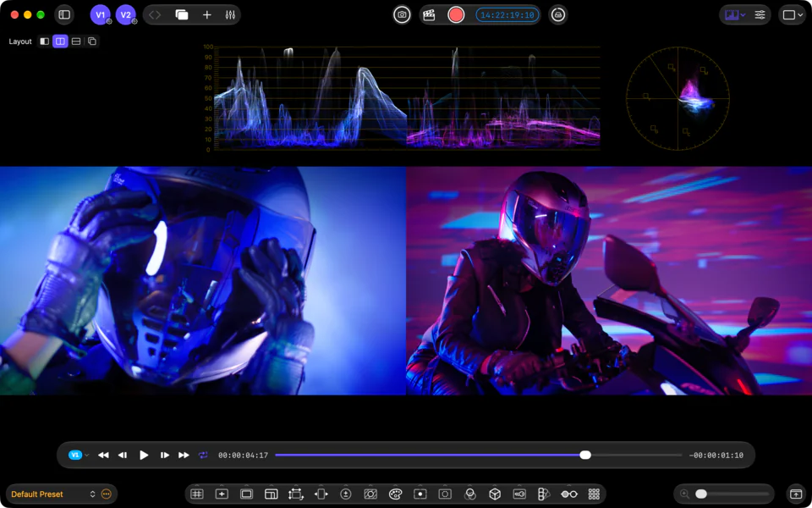Image resolution: width=812 pixels, height=508 pixels.
Task: Toggle the grid overlay tool
Action: (x=197, y=494)
